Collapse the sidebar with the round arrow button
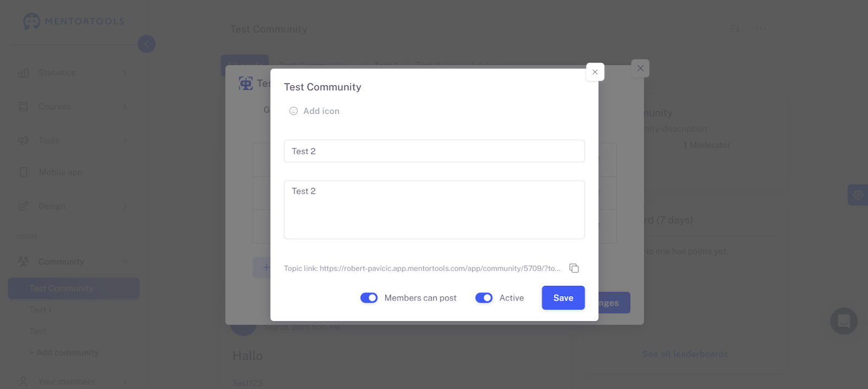 click(146, 44)
